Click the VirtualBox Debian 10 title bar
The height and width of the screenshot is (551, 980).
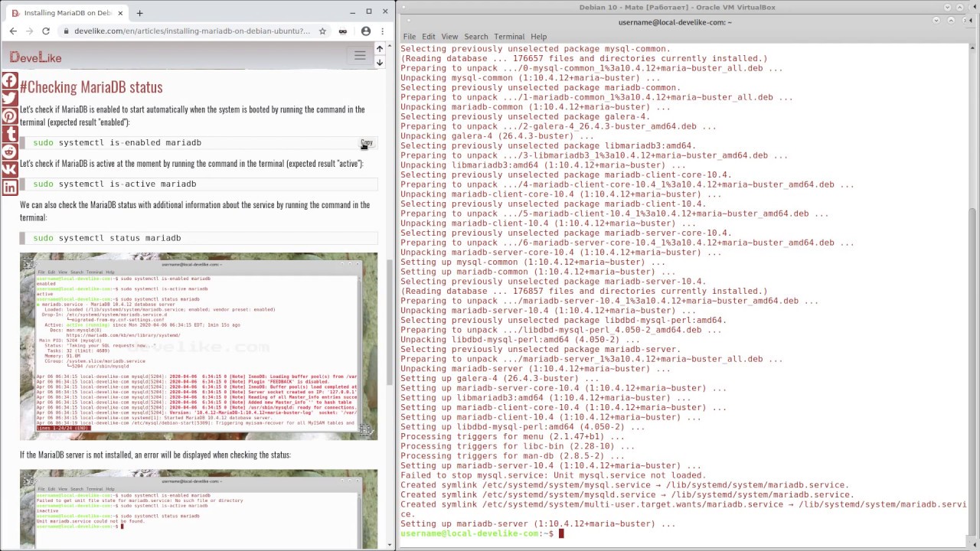click(677, 8)
